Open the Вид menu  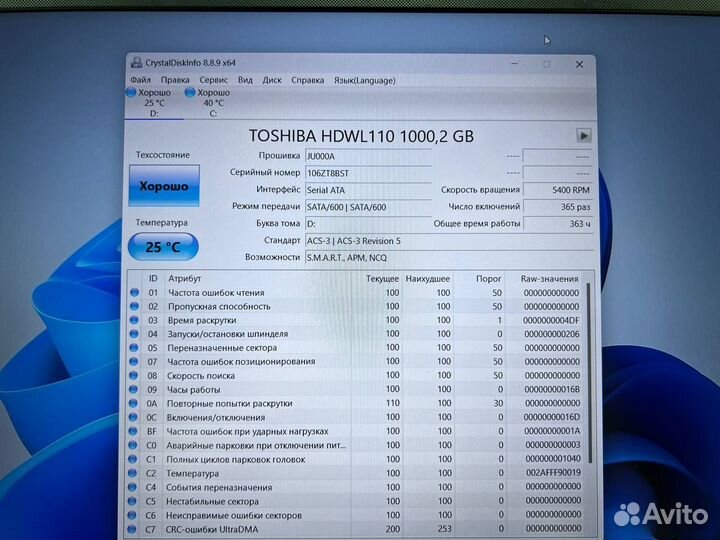(x=245, y=80)
